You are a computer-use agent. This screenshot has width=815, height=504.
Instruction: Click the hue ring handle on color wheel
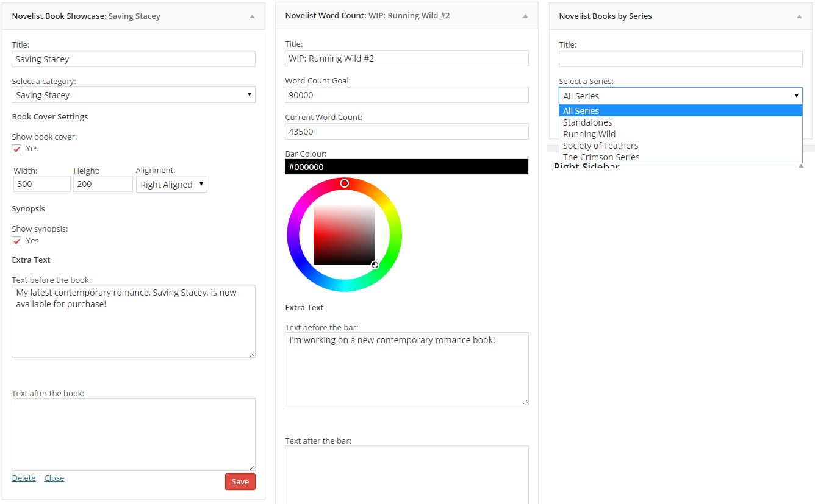(x=345, y=183)
